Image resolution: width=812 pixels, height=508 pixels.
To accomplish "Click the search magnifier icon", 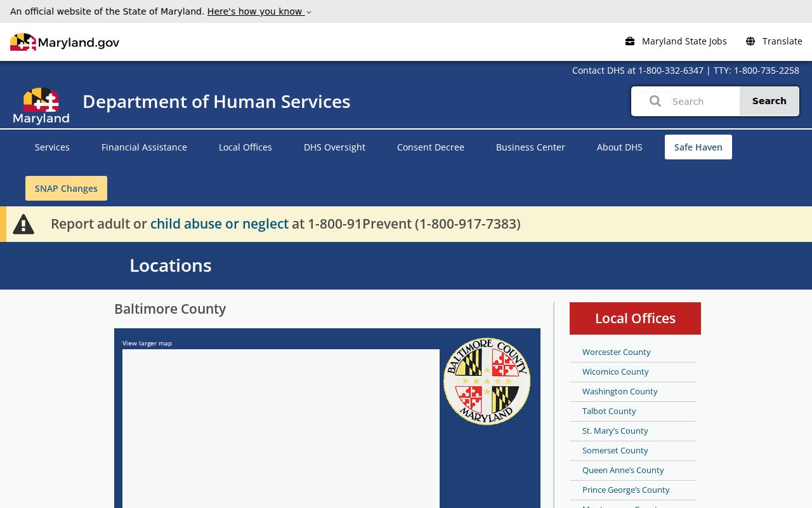I will (x=655, y=101).
